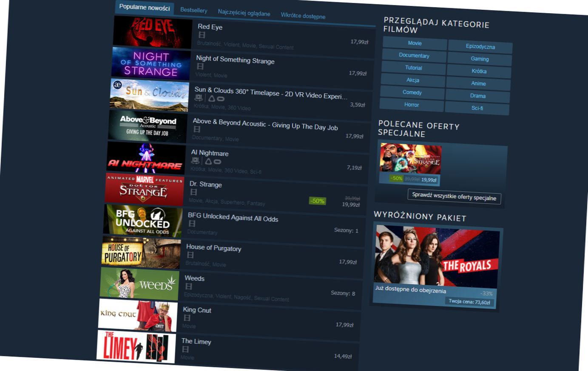Select the Krótka category

[x=479, y=71]
